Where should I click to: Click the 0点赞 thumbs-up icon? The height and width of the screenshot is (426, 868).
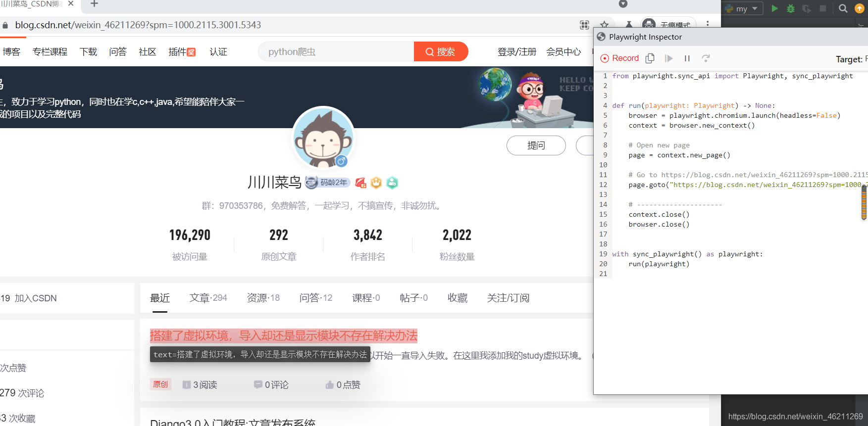(x=330, y=384)
